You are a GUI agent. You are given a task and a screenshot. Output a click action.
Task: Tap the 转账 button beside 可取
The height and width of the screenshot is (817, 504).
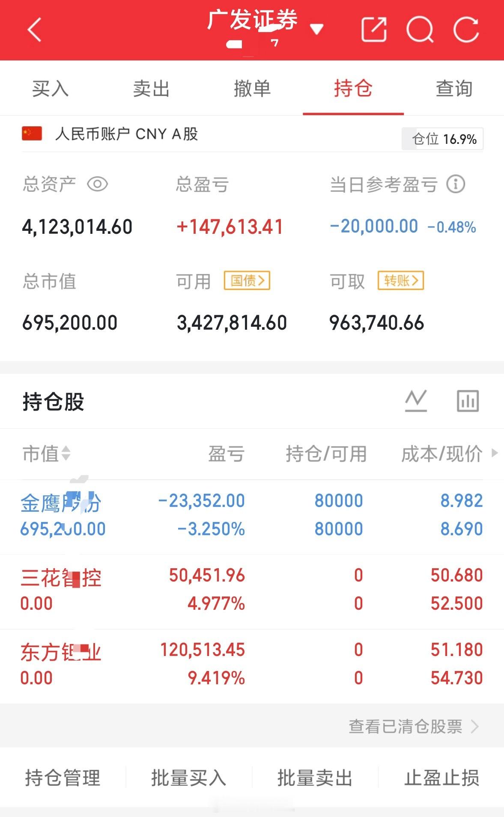point(401,280)
